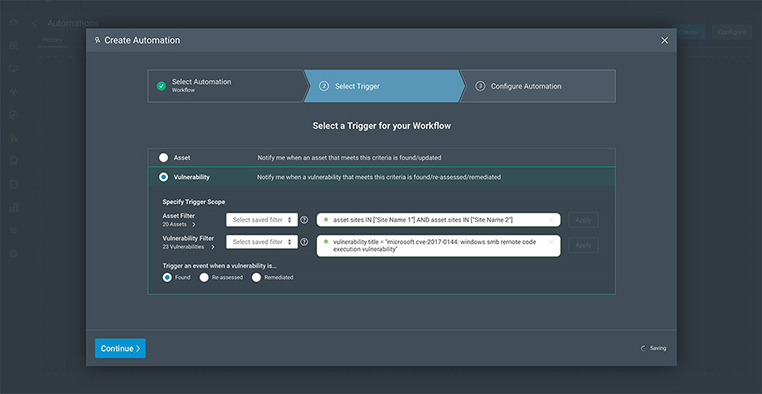762x394 pixels.
Task: Click help icon next to Vulnerability Filter dropdown
Action: tap(304, 242)
